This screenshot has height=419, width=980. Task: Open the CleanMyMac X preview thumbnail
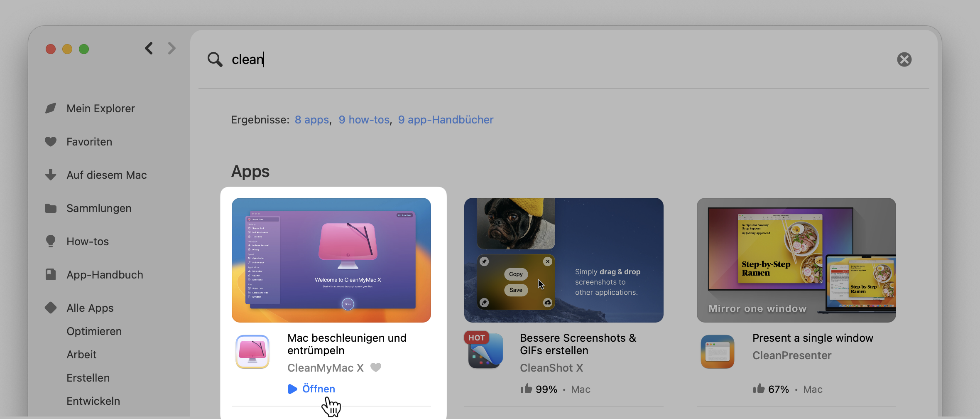click(331, 260)
